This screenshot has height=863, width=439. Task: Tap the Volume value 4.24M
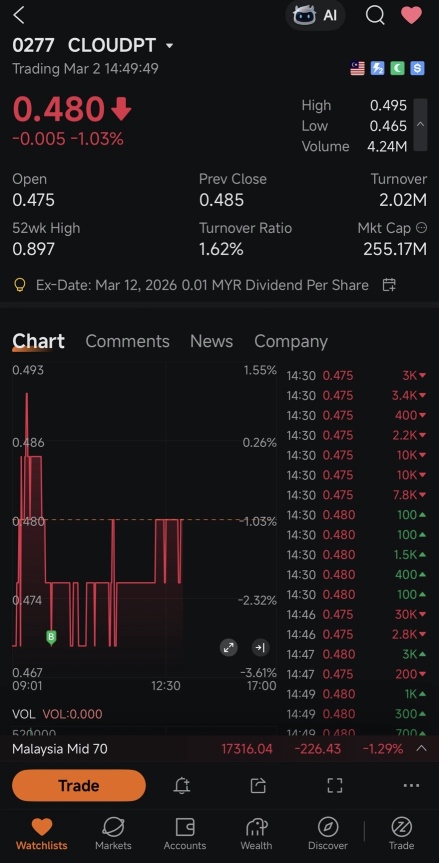[x=387, y=146]
